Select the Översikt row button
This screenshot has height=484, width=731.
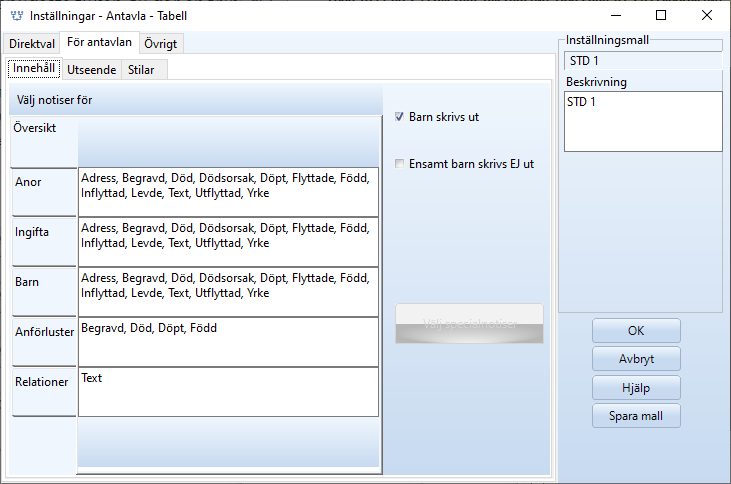point(43,142)
